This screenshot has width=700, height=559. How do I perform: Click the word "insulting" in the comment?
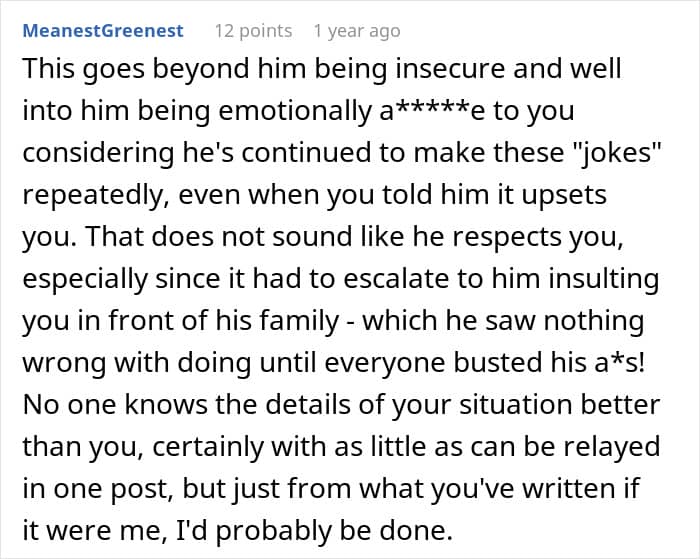pyautogui.click(x=596, y=280)
